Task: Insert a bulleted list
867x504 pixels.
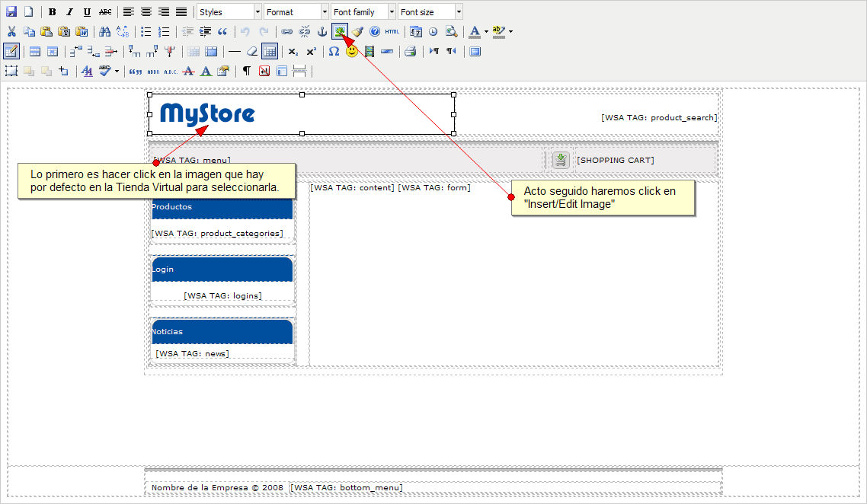Action: coord(146,31)
